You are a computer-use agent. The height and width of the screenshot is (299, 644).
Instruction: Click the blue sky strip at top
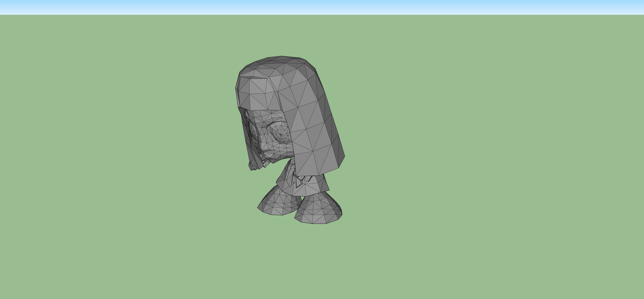click(322, 7)
